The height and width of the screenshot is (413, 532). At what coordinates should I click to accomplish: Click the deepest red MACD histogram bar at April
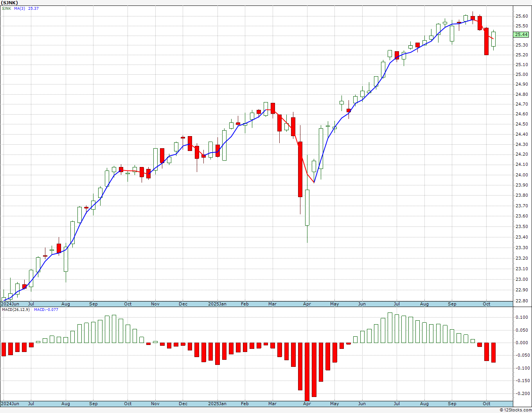307,372
